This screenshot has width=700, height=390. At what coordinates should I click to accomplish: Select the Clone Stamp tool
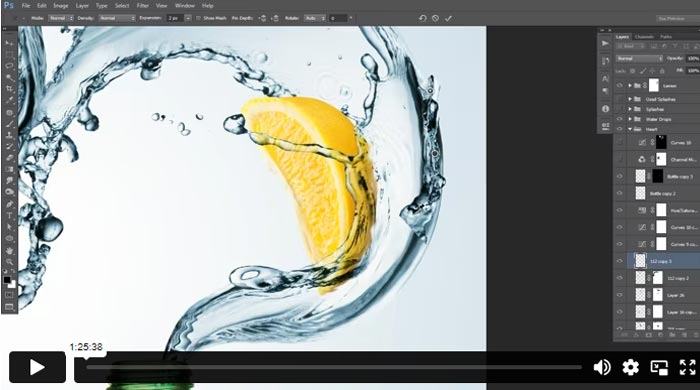pyautogui.click(x=9, y=135)
